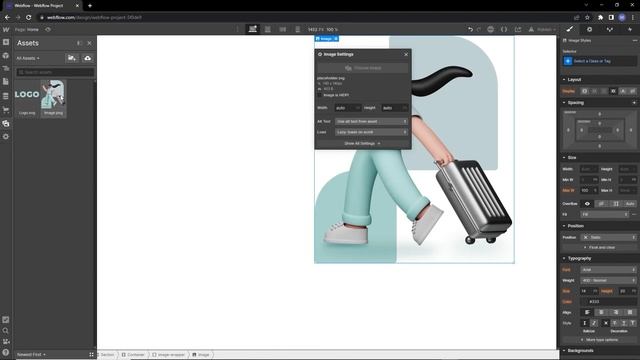Select the Mobile landscape breakpoint icon
This screenshot has width=640, height=360.
282,29
